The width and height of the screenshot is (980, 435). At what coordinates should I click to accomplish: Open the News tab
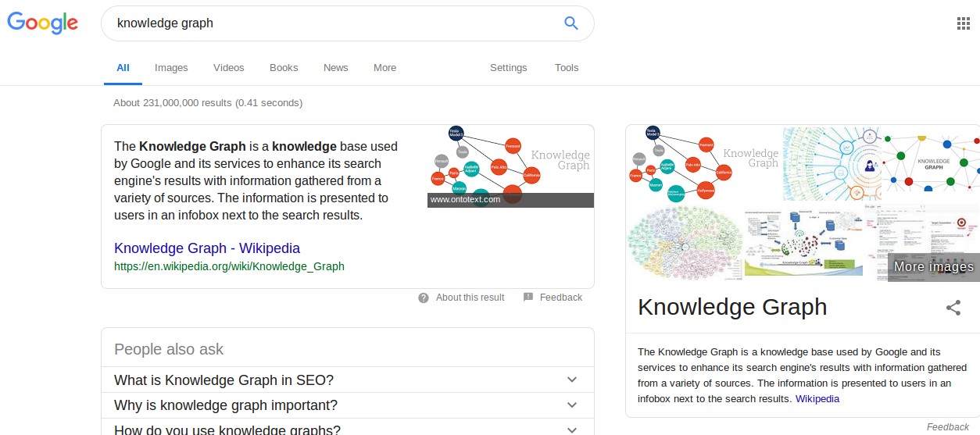[x=336, y=68]
